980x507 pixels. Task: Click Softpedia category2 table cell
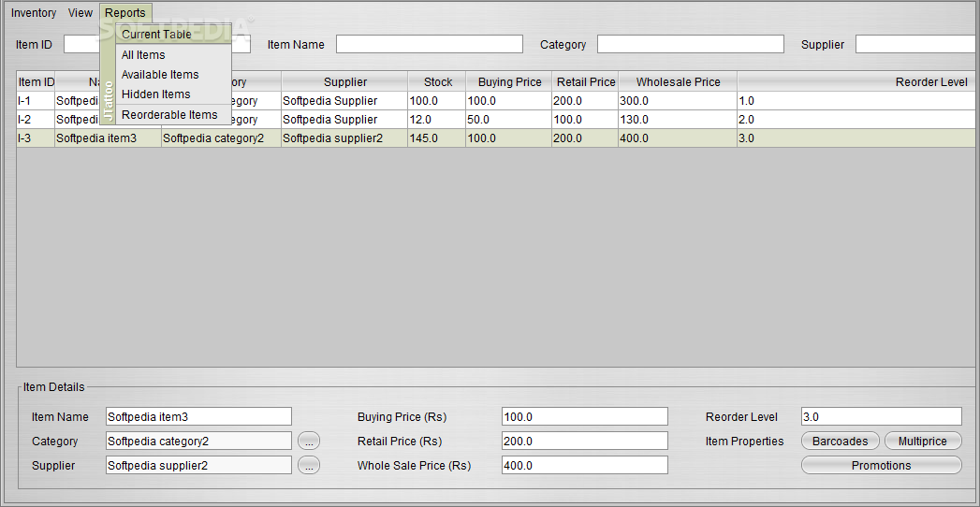pos(221,138)
